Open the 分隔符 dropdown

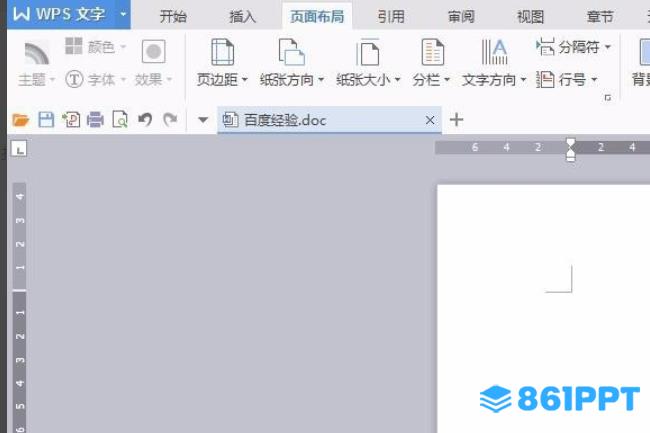607,47
